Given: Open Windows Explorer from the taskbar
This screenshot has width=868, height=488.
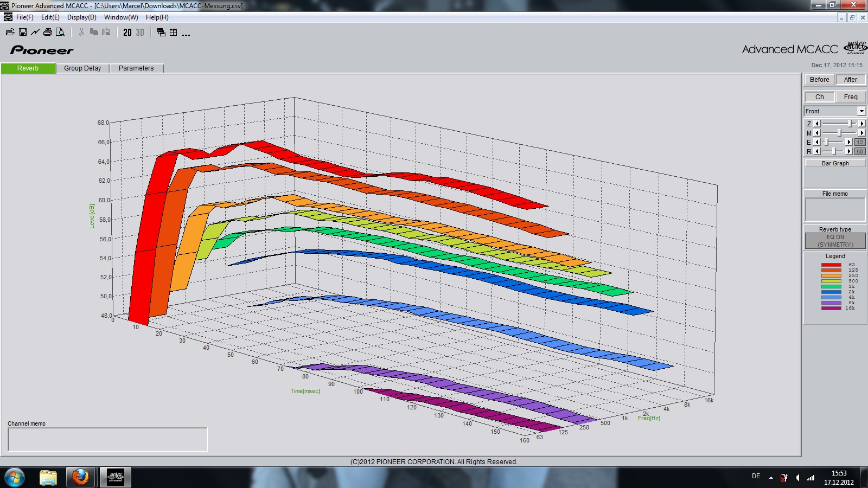Looking at the screenshot, I should 48,477.
